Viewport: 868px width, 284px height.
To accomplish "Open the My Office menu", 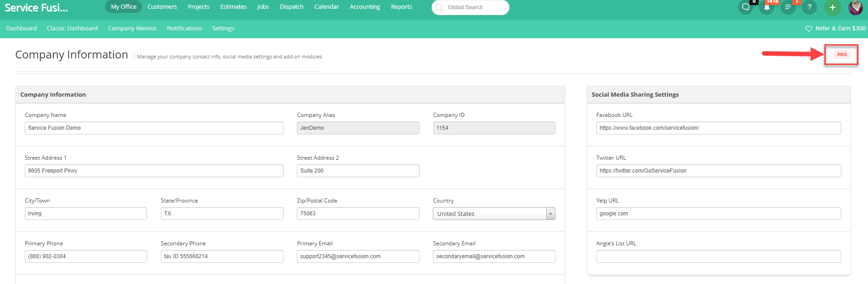I will 124,7.
